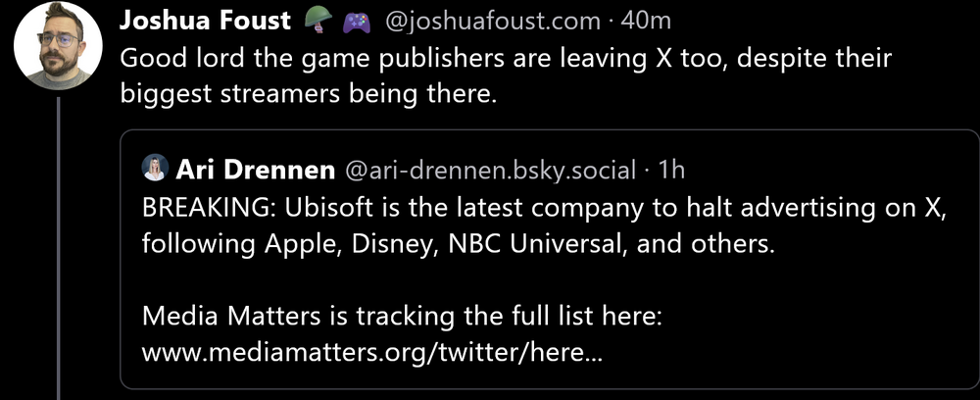The height and width of the screenshot is (400, 980).
Task: Click the vertical thread line below the avatar
Action: tap(59, 245)
